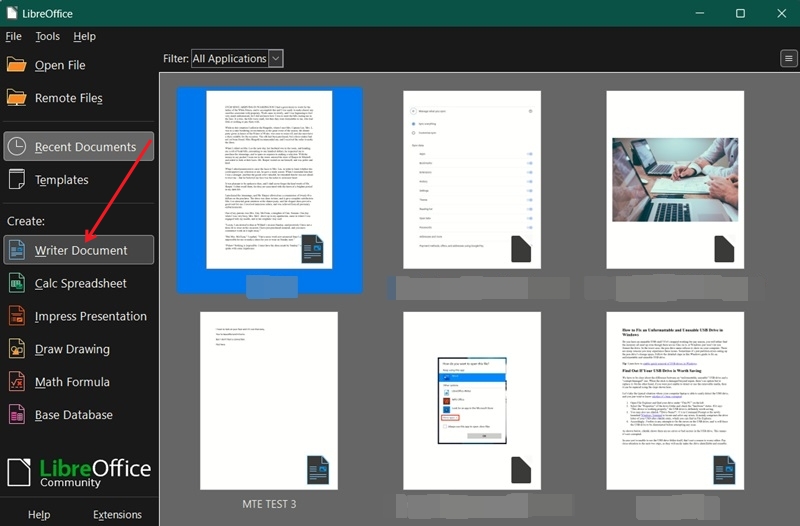Maximize the LibreOffice window

[x=740, y=13]
